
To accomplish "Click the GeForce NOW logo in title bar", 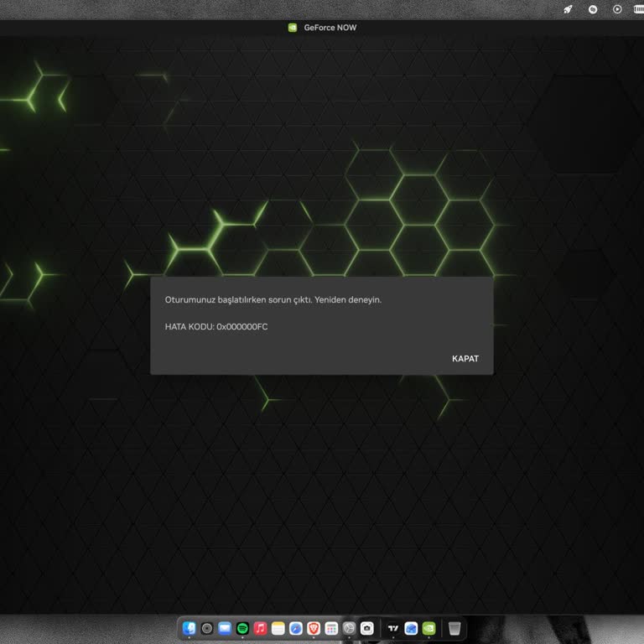I will (x=293, y=28).
